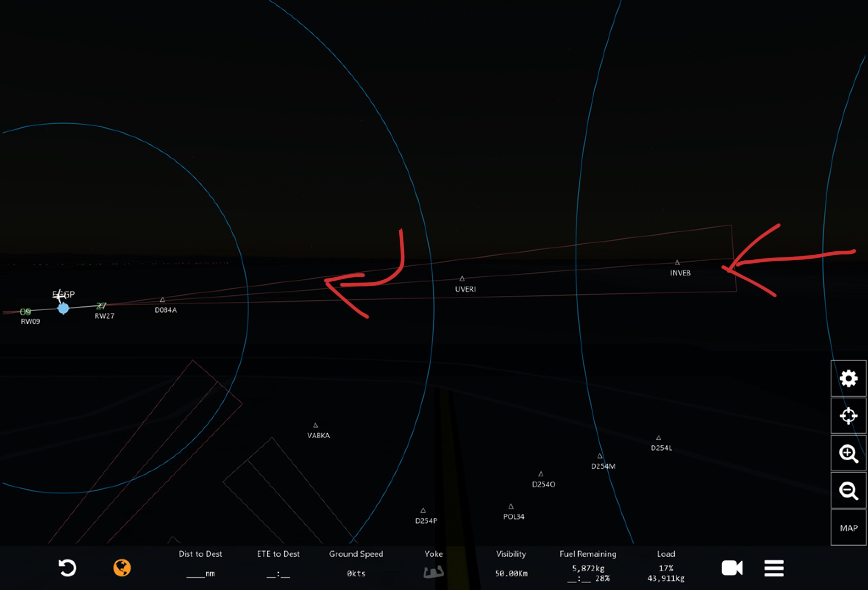The image size is (868, 590).
Task: Tap the Fuel Remaining status readout
Action: tap(588, 568)
